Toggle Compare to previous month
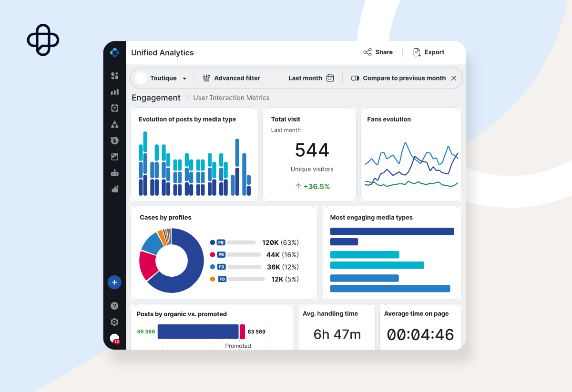This screenshot has width=572, height=392. tap(398, 78)
